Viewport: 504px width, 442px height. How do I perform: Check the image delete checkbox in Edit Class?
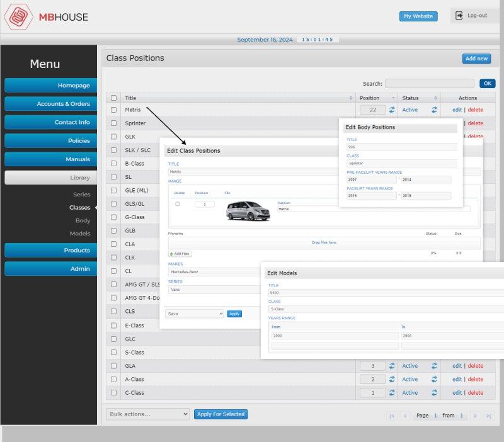click(x=178, y=204)
